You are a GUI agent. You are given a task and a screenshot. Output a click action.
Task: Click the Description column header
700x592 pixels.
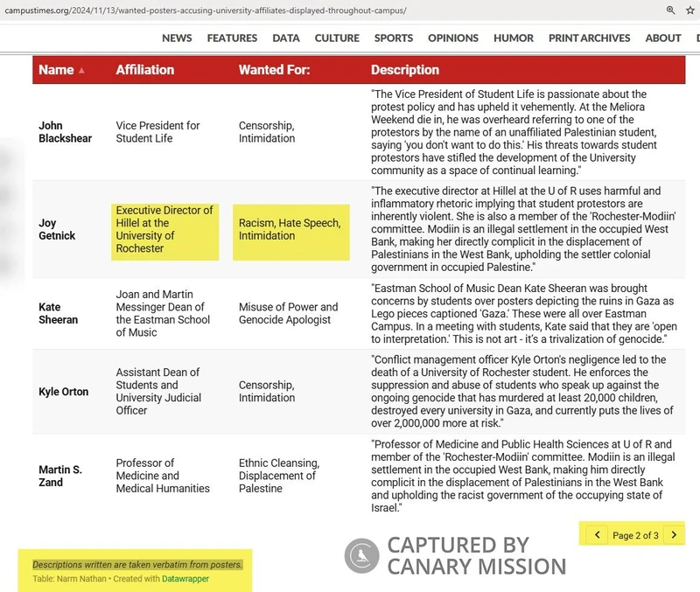(405, 70)
